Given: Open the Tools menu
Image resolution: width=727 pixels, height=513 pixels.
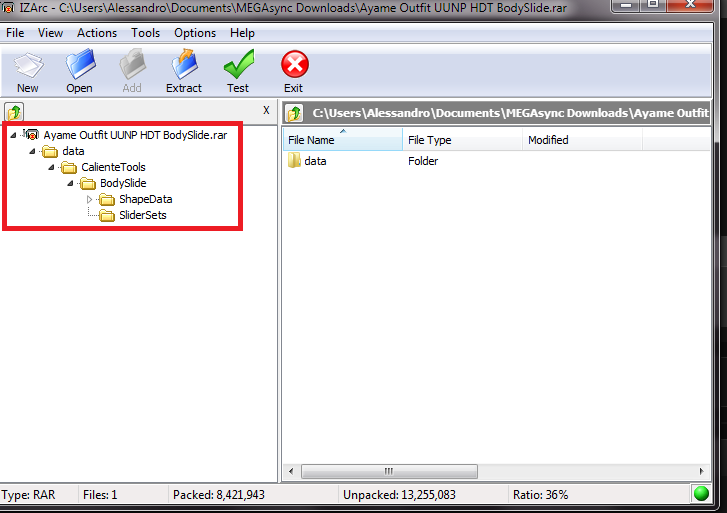Looking at the screenshot, I should [146, 33].
